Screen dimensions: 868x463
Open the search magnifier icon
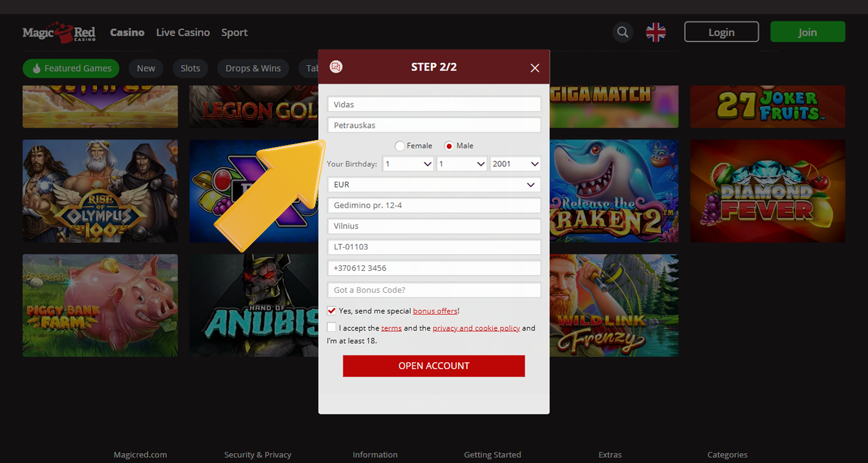tap(623, 32)
